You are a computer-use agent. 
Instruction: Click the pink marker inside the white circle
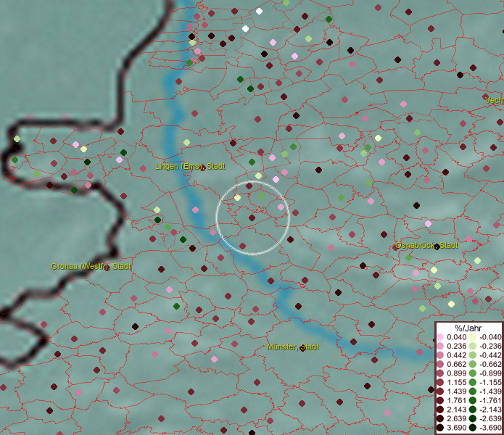coord(281,207)
